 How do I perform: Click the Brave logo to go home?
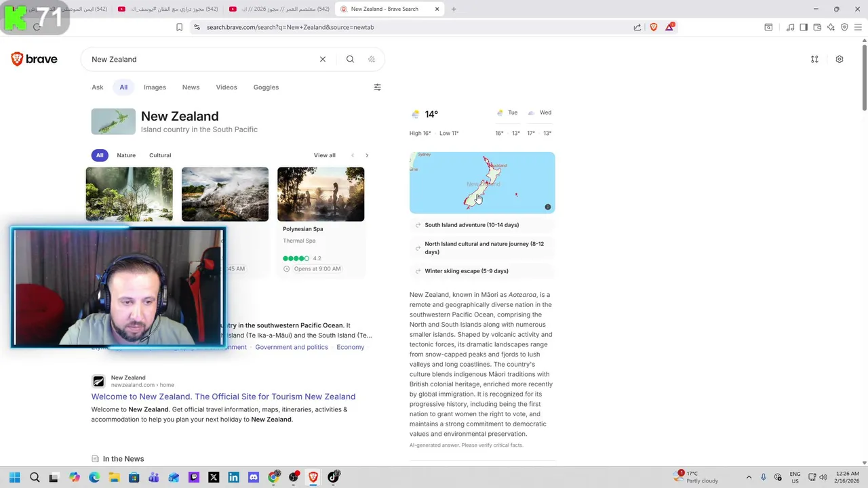click(34, 59)
